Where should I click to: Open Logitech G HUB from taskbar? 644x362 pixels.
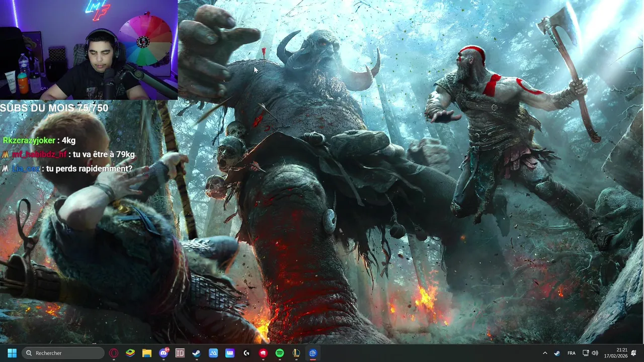pos(247,353)
